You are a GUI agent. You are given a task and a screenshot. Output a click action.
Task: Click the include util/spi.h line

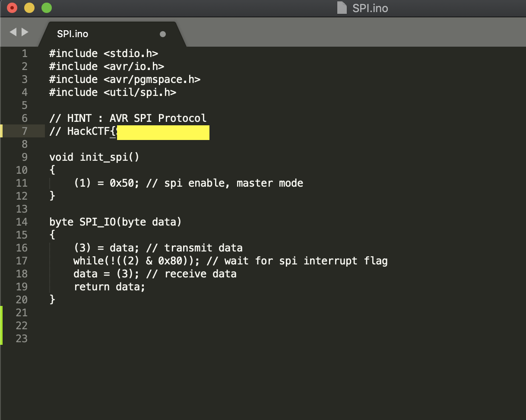[x=112, y=92]
